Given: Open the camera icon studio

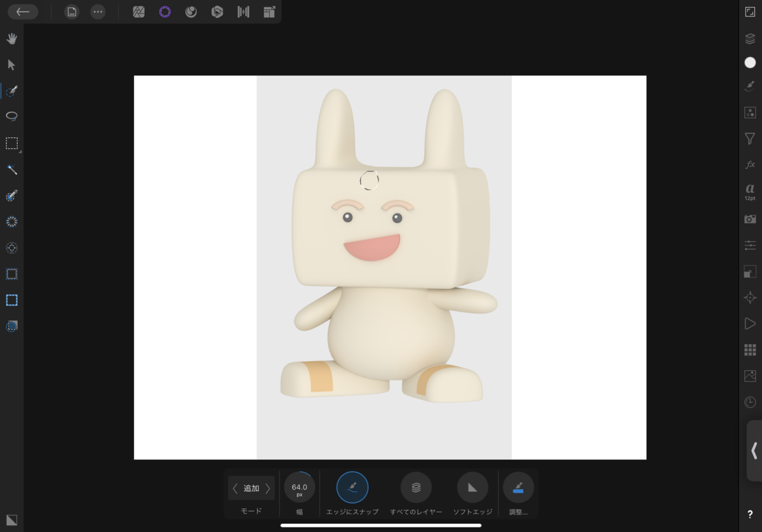Looking at the screenshot, I should coord(750,219).
